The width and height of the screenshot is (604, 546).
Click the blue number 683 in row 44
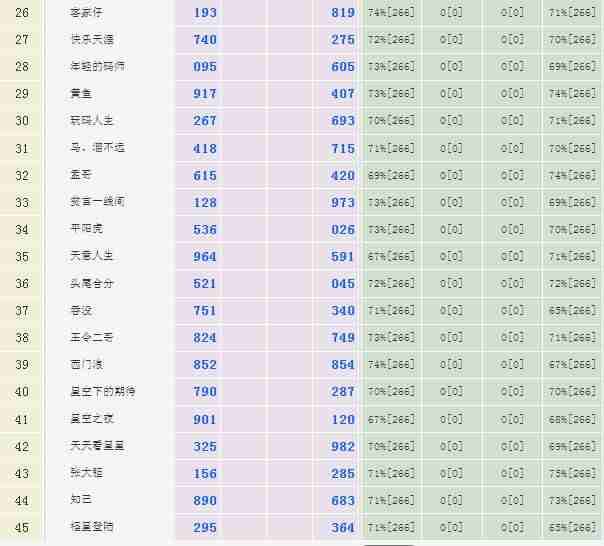343,500
